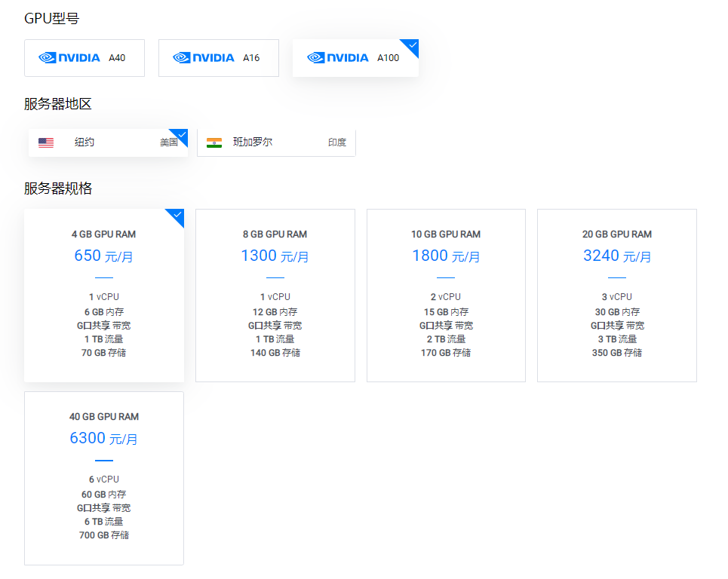The height and width of the screenshot is (579, 728).
Task: Click the 650 元/月 price
Action: [103, 256]
